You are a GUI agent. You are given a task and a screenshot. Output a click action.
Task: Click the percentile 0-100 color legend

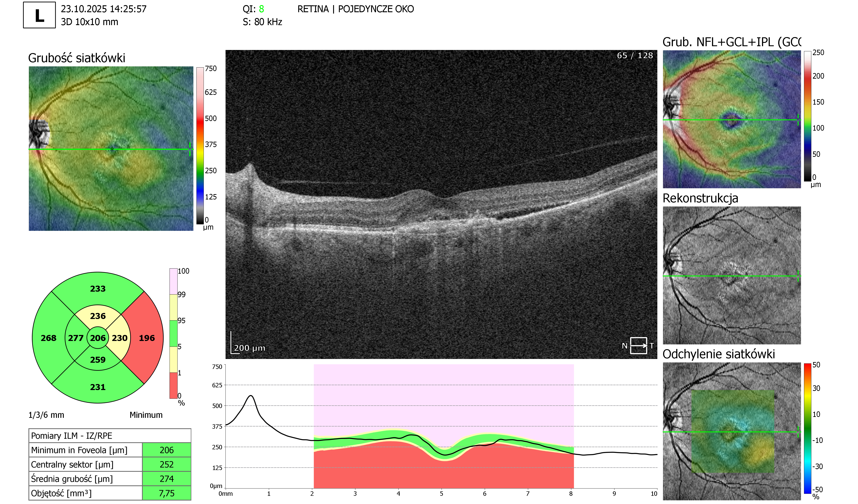pyautogui.click(x=173, y=333)
